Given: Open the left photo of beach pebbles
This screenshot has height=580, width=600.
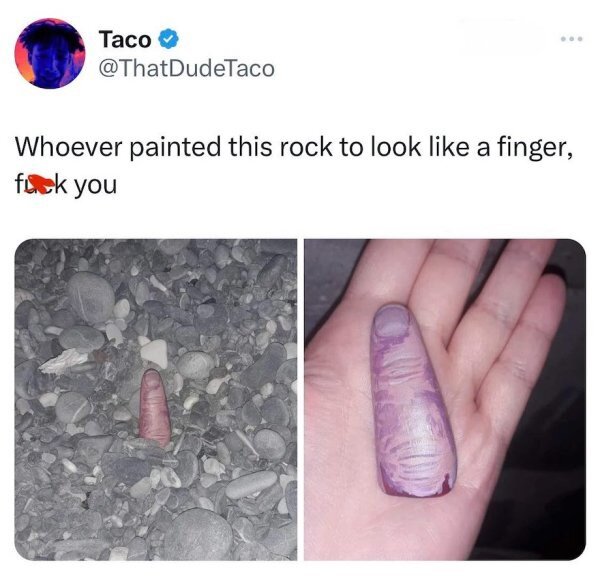Looking at the screenshot, I should [156, 399].
